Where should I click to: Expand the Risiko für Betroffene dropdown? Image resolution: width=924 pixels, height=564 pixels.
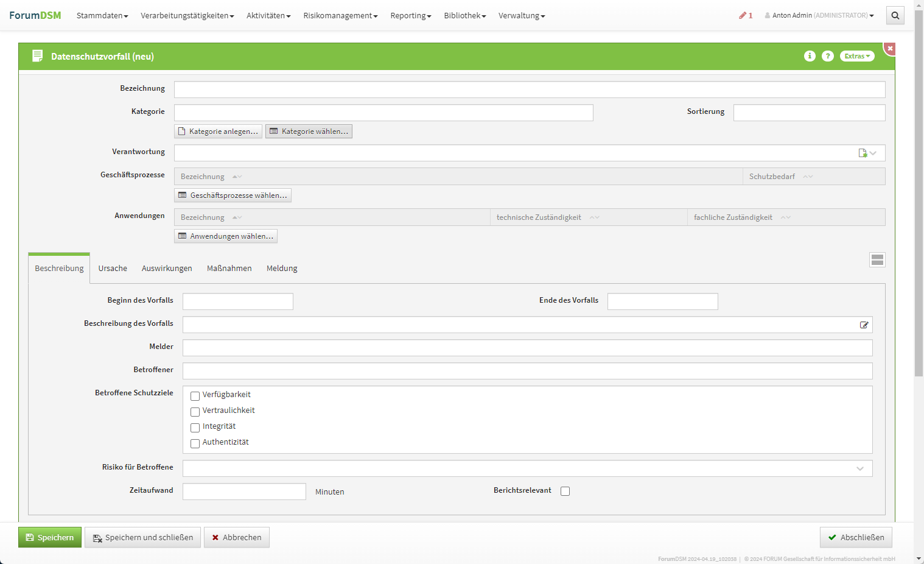[859, 468]
